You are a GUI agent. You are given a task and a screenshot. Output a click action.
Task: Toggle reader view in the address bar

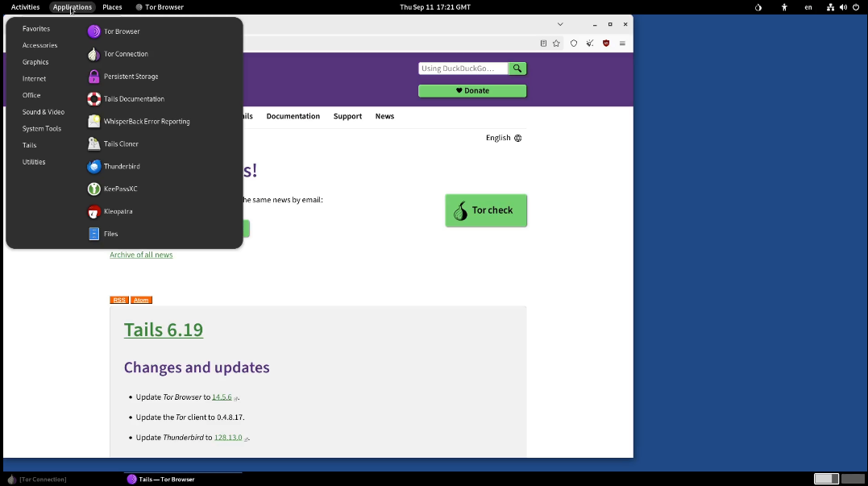pyautogui.click(x=543, y=44)
